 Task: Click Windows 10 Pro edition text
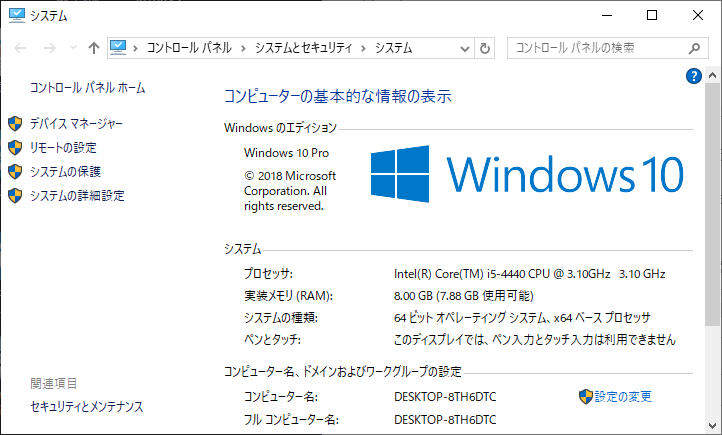286,153
